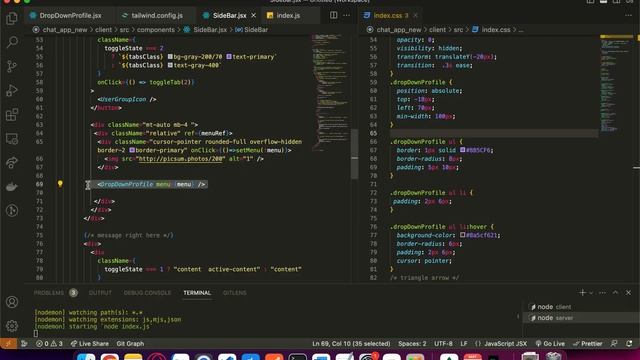Open the Output panel tab
640x360 pixels.
[100, 293]
